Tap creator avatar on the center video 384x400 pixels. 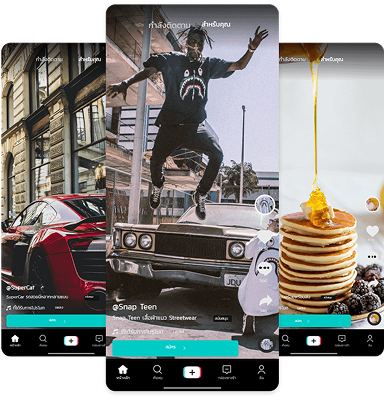coord(265,204)
